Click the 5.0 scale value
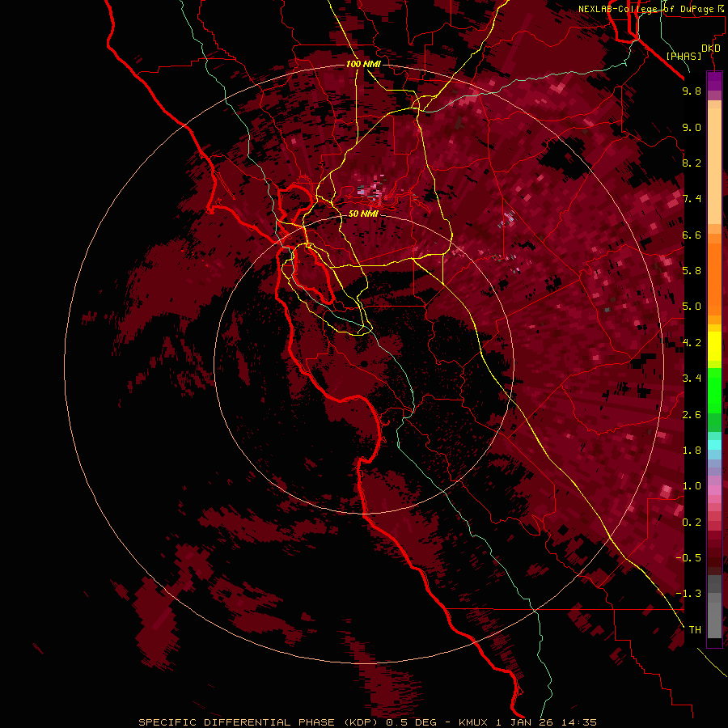728x728 pixels. click(x=692, y=307)
